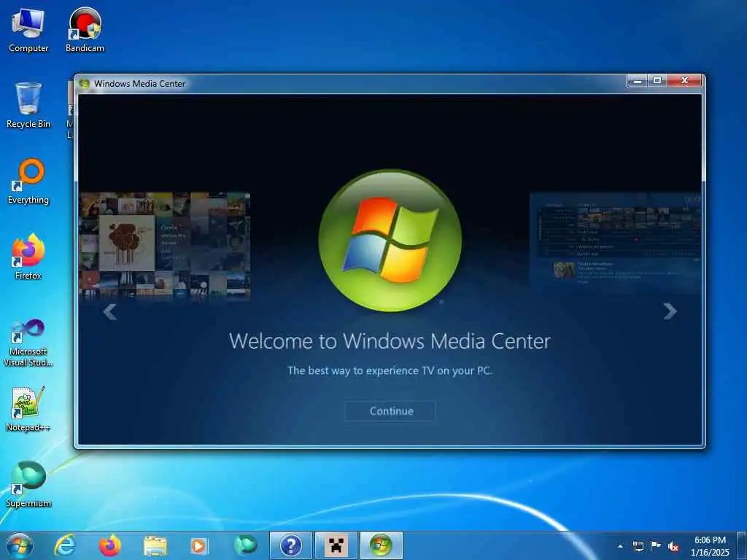The height and width of the screenshot is (560, 747).
Task: Open Supermium from the taskbar
Action: tap(245, 545)
